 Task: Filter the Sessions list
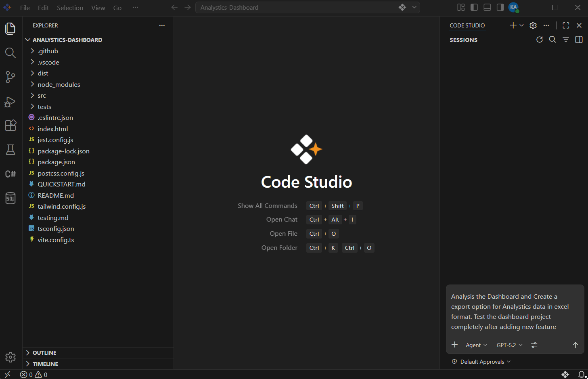pos(566,40)
